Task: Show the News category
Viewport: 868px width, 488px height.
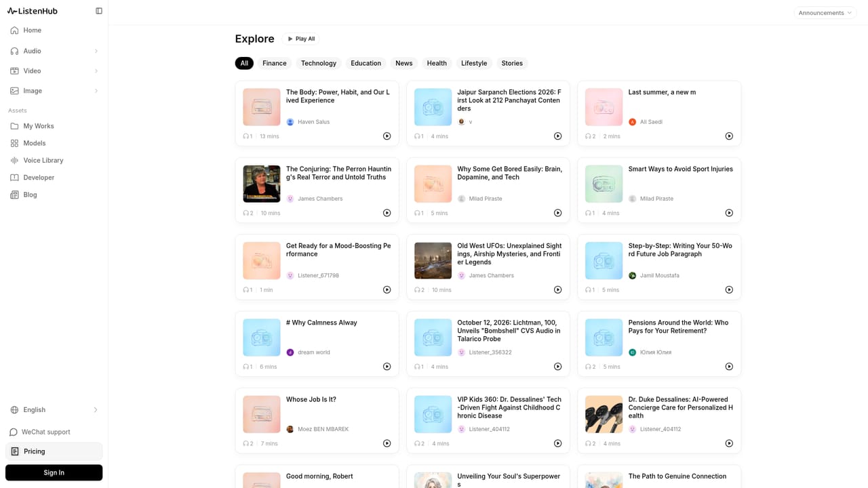Action: tap(404, 63)
